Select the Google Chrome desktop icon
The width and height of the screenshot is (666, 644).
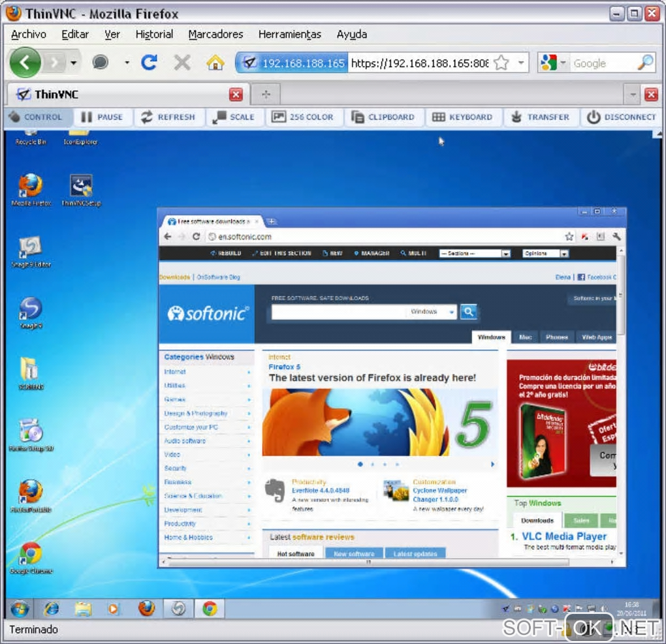pos(31,558)
